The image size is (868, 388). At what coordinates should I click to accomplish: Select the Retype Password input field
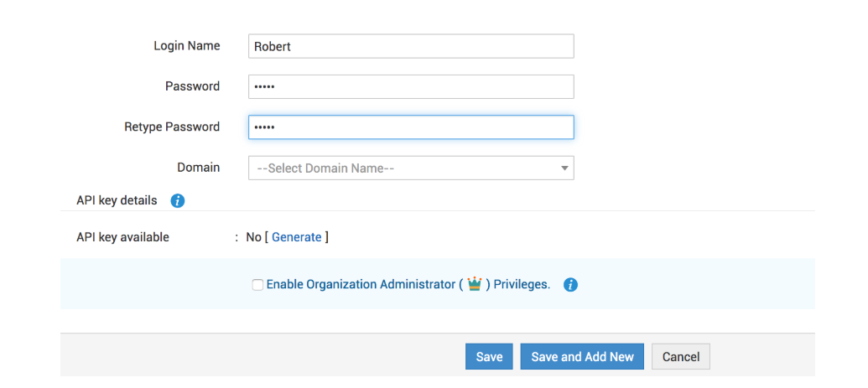click(x=411, y=127)
